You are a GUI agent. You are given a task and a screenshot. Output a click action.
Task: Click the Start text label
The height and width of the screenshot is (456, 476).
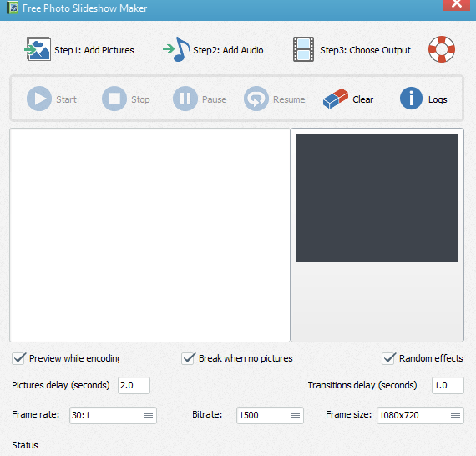coord(66,99)
